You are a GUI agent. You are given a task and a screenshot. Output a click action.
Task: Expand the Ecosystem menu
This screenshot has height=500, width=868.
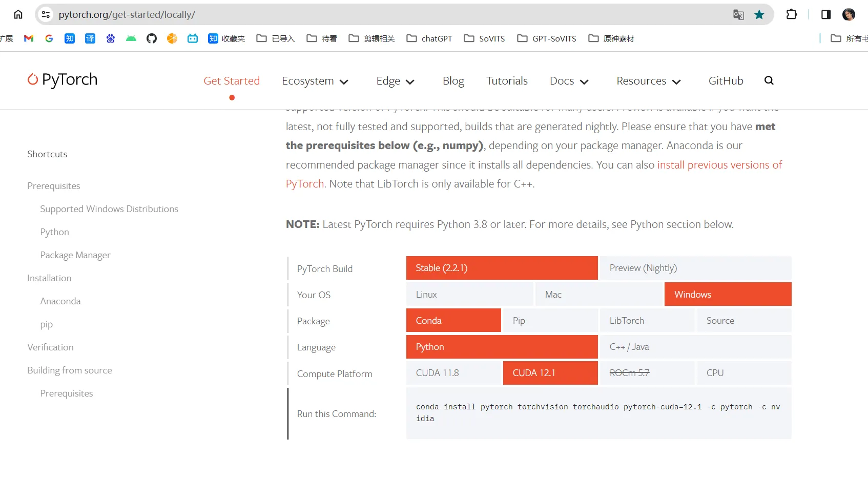click(315, 81)
